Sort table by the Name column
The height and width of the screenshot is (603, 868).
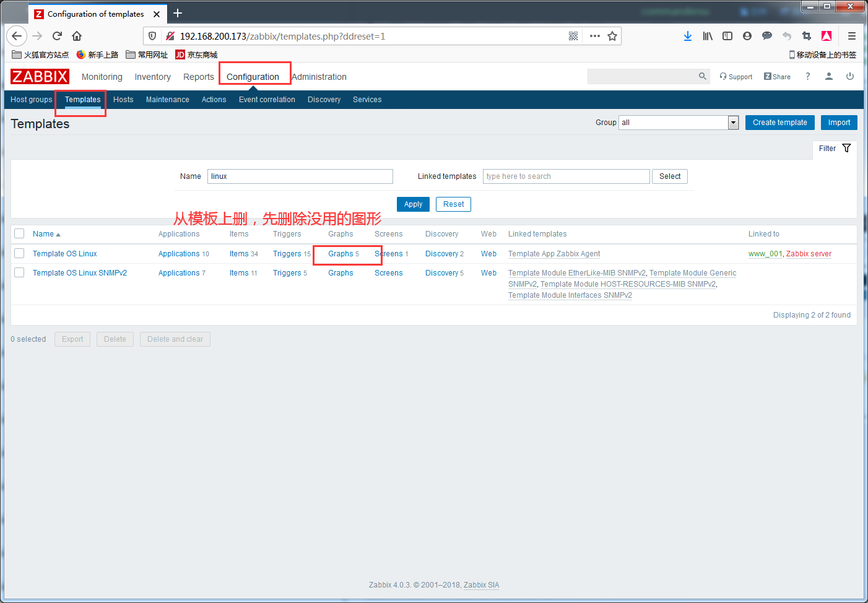[46, 234]
